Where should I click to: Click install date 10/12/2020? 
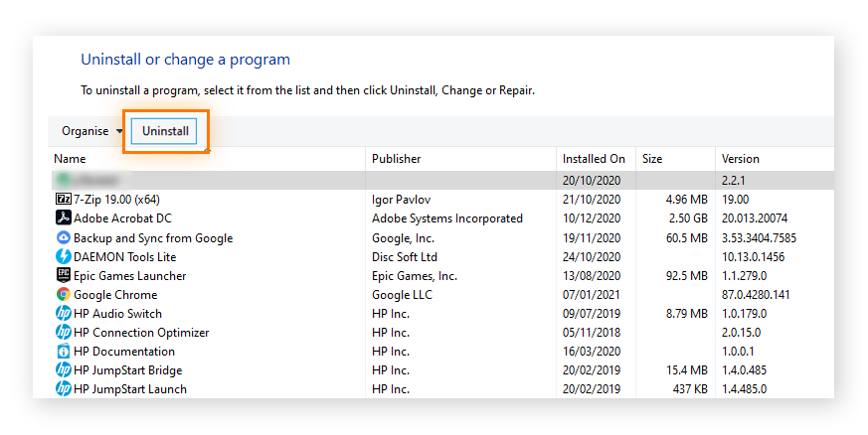tap(592, 217)
